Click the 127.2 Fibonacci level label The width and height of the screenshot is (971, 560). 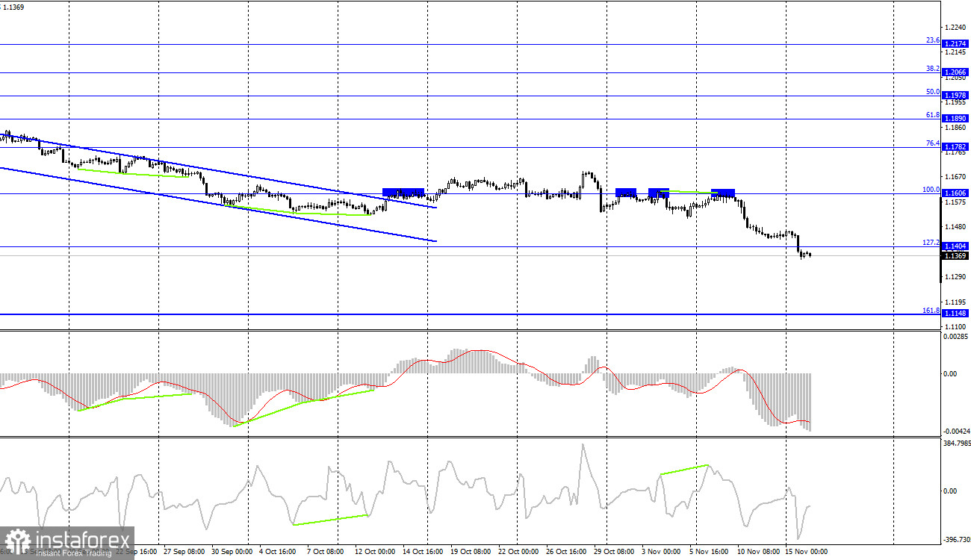(x=931, y=243)
